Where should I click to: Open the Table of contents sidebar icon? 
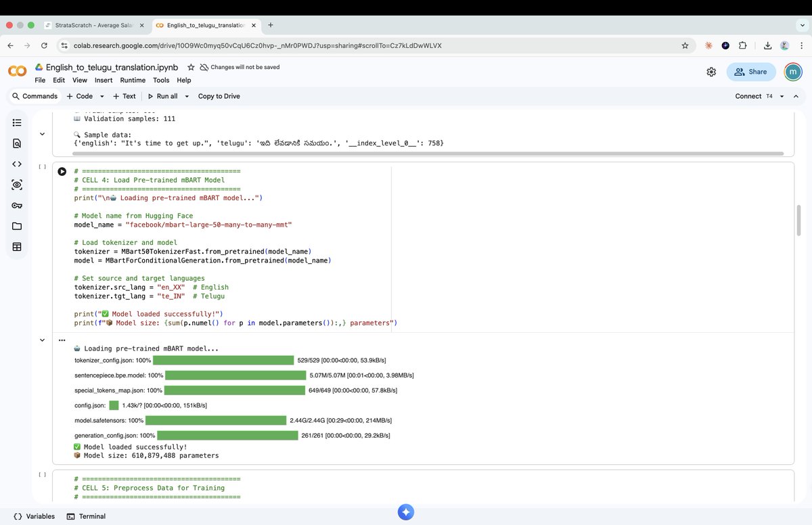pos(17,122)
